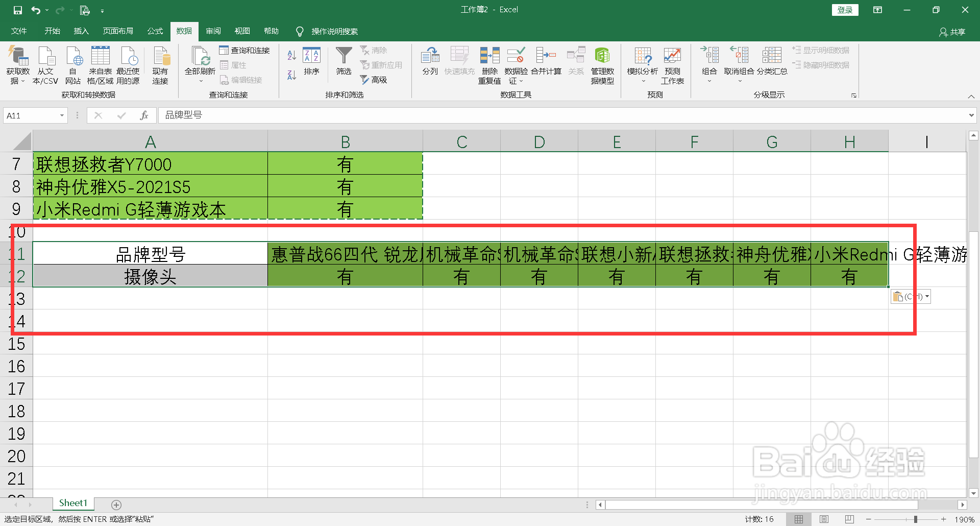Click Forecast Sheet (预测工作表) icon
Image resolution: width=980 pixels, height=526 pixels.
click(x=672, y=65)
